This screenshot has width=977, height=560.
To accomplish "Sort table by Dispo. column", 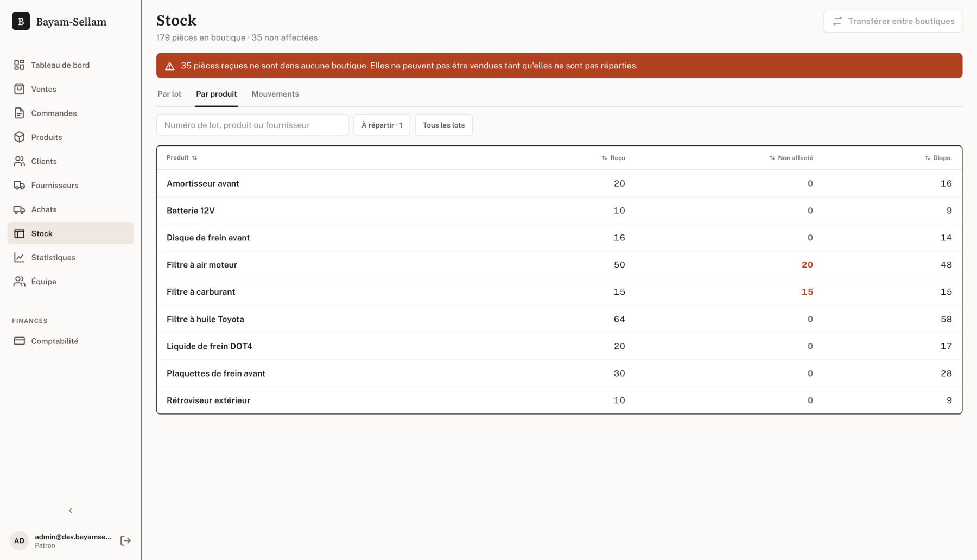I will click(x=938, y=158).
